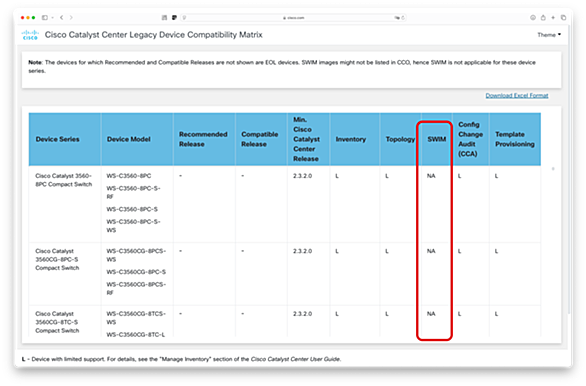Select the WS-C3560CG-8PCS-RF model entry
Viewport: 586px width, 386px height.
coord(136,288)
